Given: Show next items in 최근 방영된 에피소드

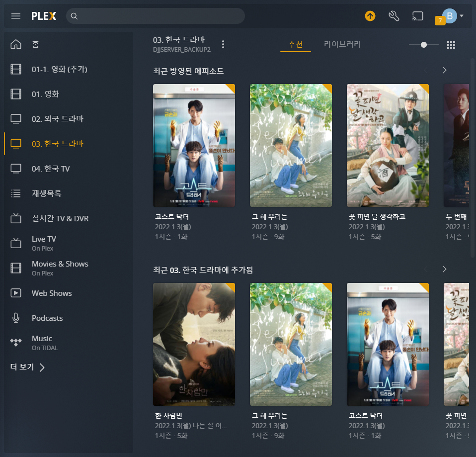Looking at the screenshot, I should (444, 71).
